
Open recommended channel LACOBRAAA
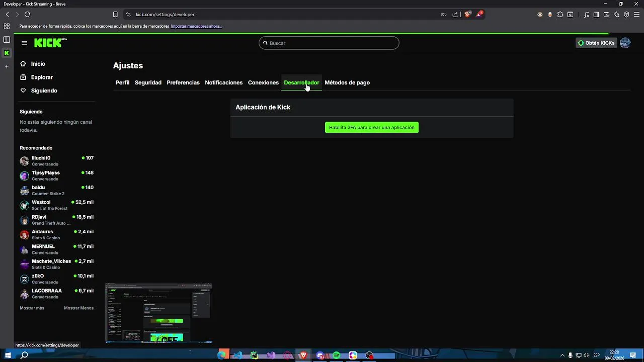pyautogui.click(x=56, y=294)
